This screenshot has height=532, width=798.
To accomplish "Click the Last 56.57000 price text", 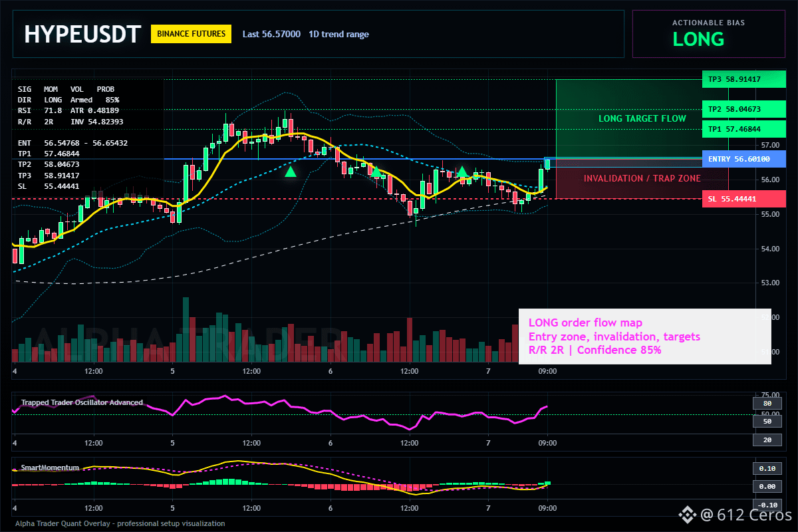I will pos(271,34).
